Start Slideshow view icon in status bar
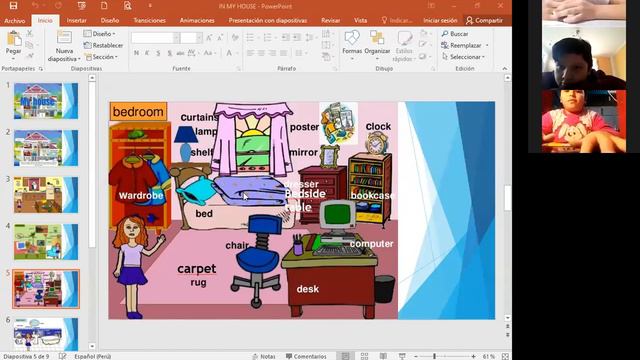Screen dimensions: 640x360 (402, 356)
